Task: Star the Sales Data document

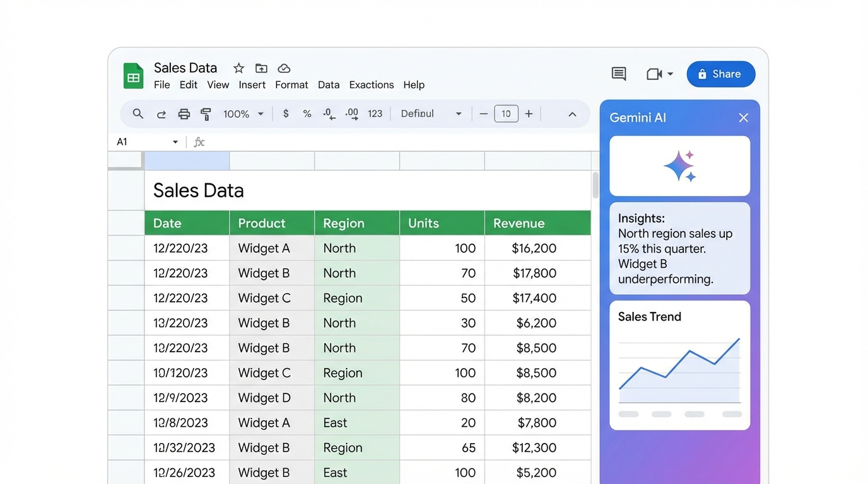Action: 238,68
